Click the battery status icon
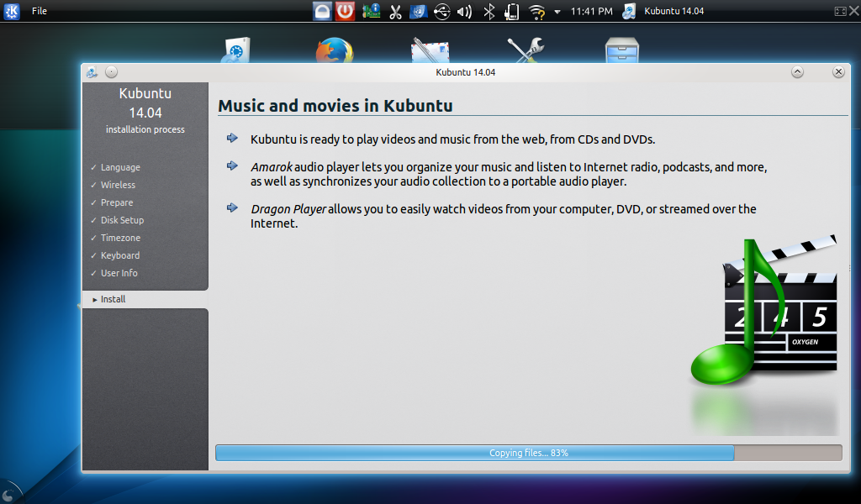The image size is (861, 504). (x=512, y=12)
